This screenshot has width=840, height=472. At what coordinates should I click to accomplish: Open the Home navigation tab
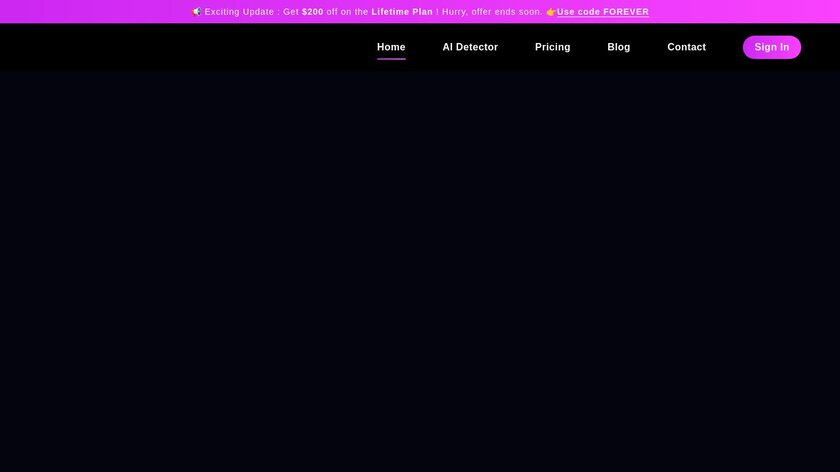(391, 47)
